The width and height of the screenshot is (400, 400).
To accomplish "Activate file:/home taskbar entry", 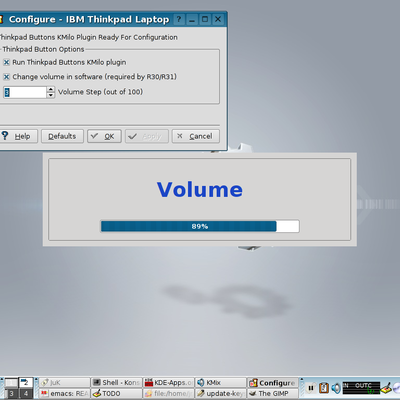I will [169, 394].
